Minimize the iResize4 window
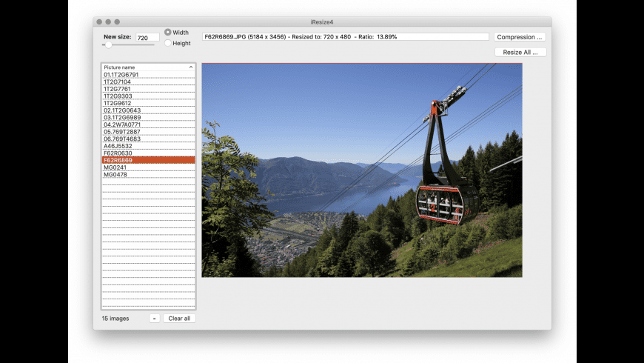Image resolution: width=644 pixels, height=363 pixels. [108, 21]
